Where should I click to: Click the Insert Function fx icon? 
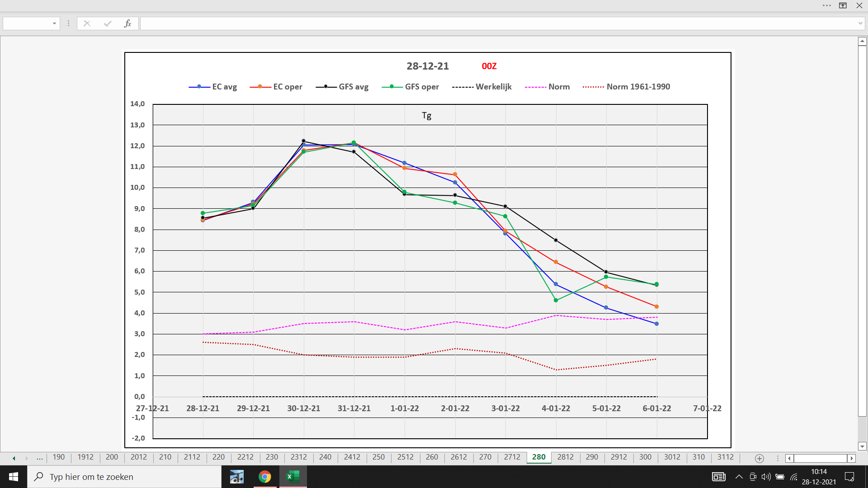point(127,23)
